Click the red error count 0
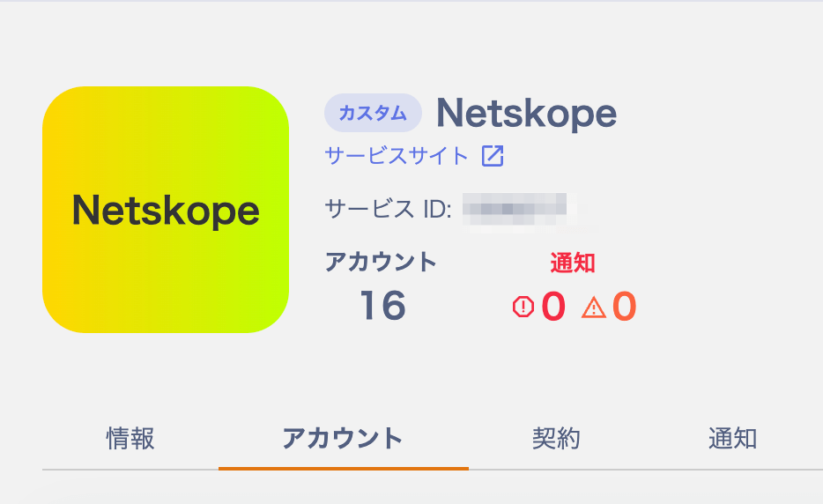 553,307
